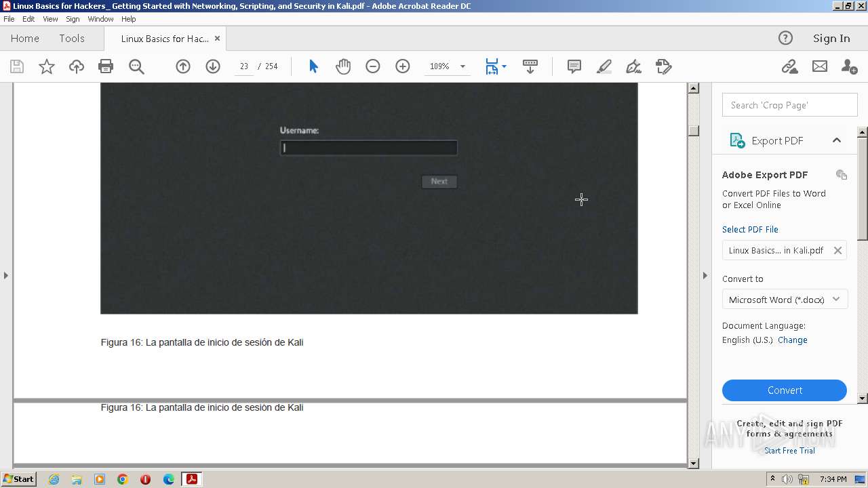Click the selected PDF file name field
Screen dimensions: 868x488
785,251
